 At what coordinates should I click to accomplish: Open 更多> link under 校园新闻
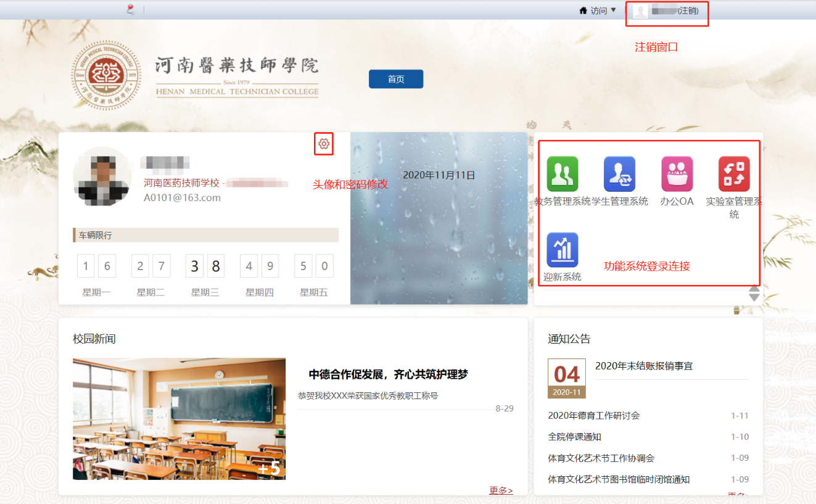[501, 490]
